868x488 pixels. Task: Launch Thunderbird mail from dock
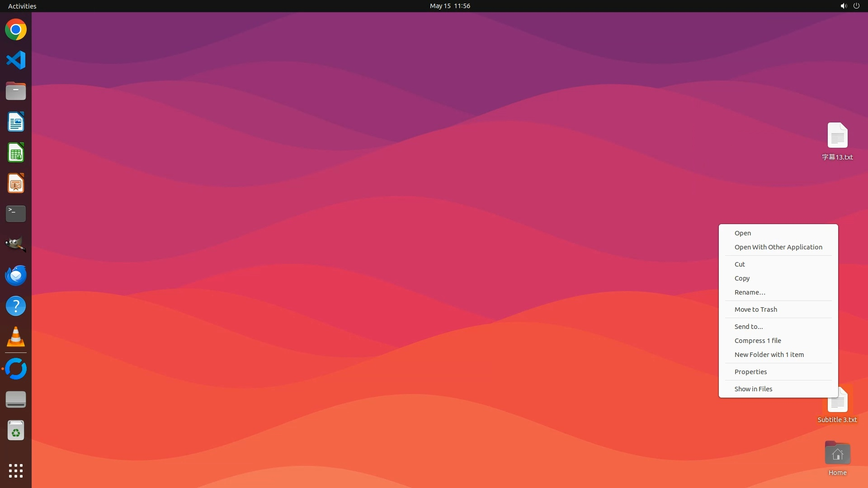point(16,275)
